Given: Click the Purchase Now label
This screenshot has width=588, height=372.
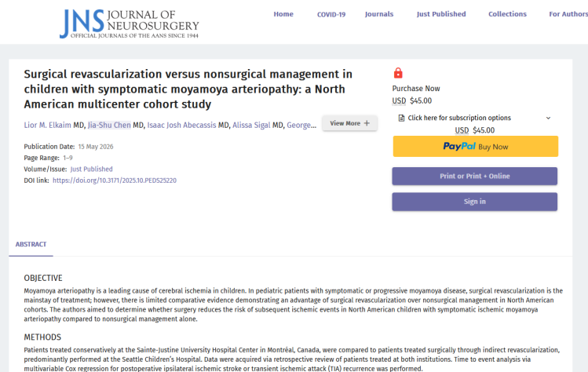Looking at the screenshot, I should [x=416, y=89].
